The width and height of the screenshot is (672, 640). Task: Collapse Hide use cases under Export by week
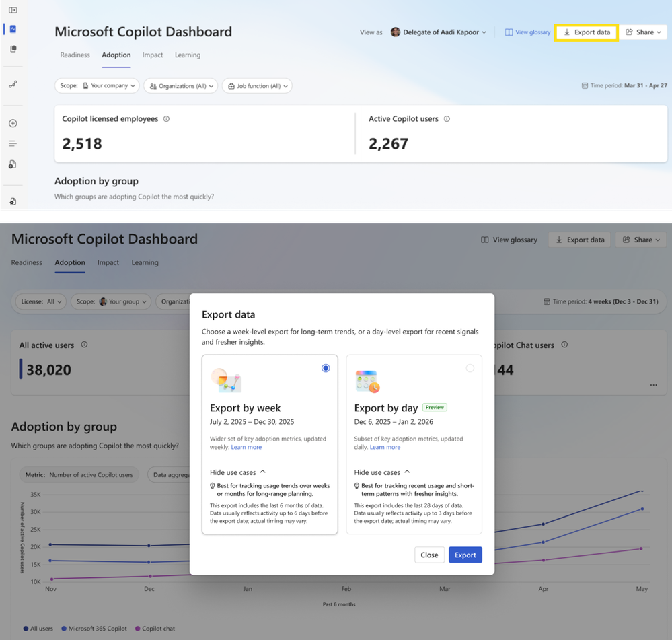238,472
